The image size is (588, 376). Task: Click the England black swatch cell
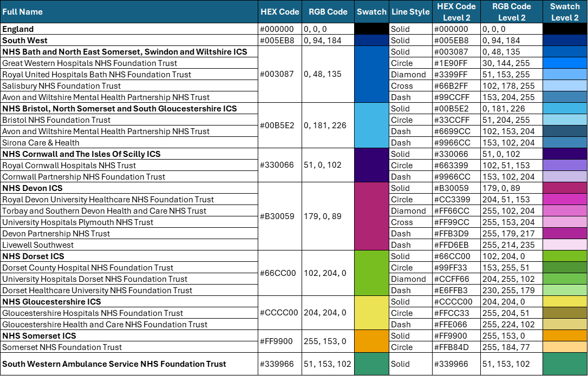(x=371, y=29)
